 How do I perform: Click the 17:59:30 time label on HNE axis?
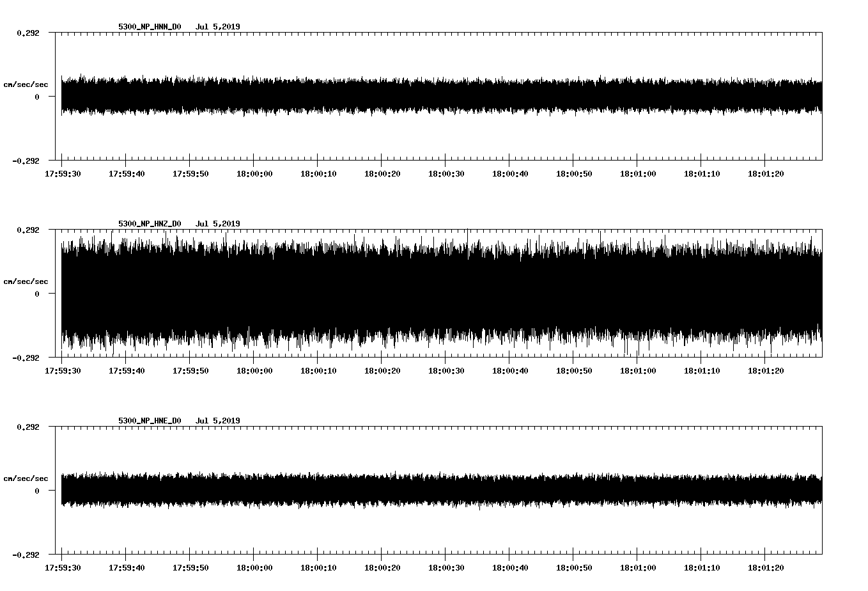[63, 568]
